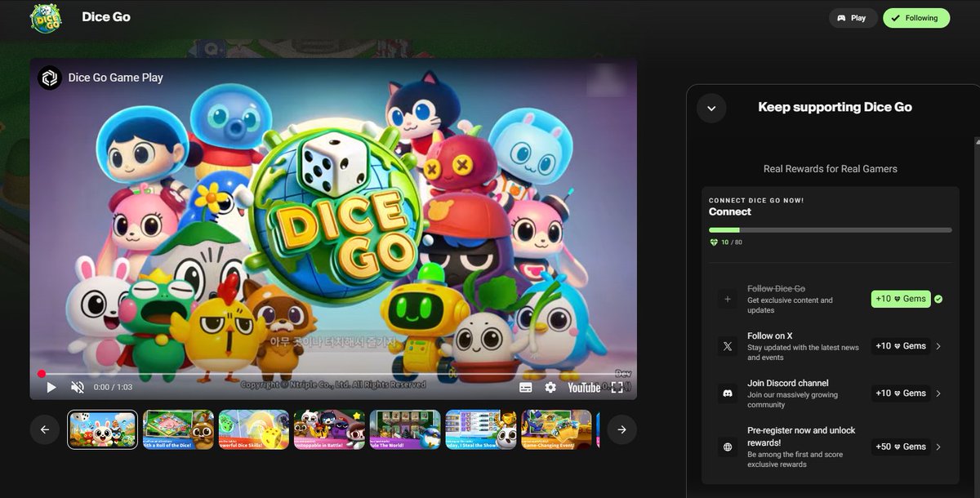Select the 'Unstoppable in Battle' thumbnail

tap(329, 429)
